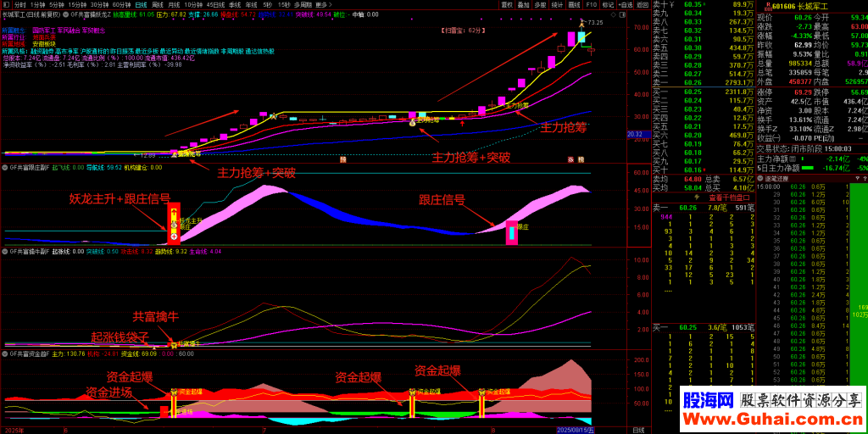Switch to 分时 intraday period
The width and height of the screenshot is (868, 434).
(x=20, y=4)
